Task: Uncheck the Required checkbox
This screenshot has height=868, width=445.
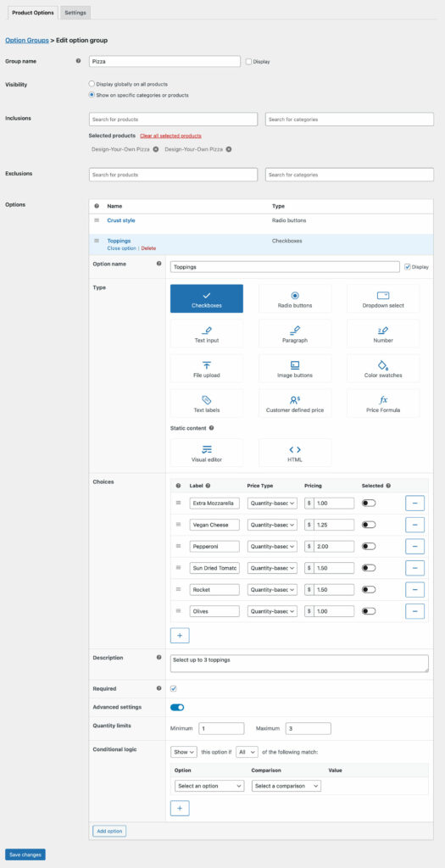Action: 173,688
